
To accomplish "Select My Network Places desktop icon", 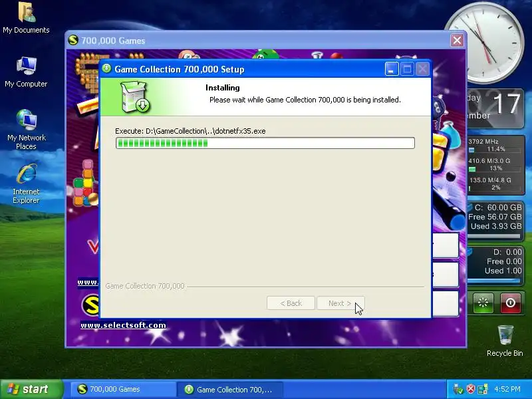I will click(26, 130).
